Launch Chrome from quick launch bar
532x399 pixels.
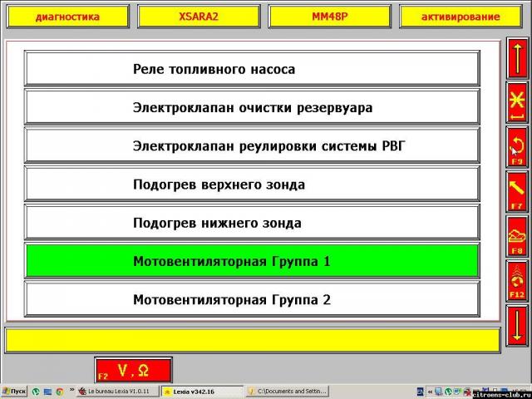tap(59, 392)
